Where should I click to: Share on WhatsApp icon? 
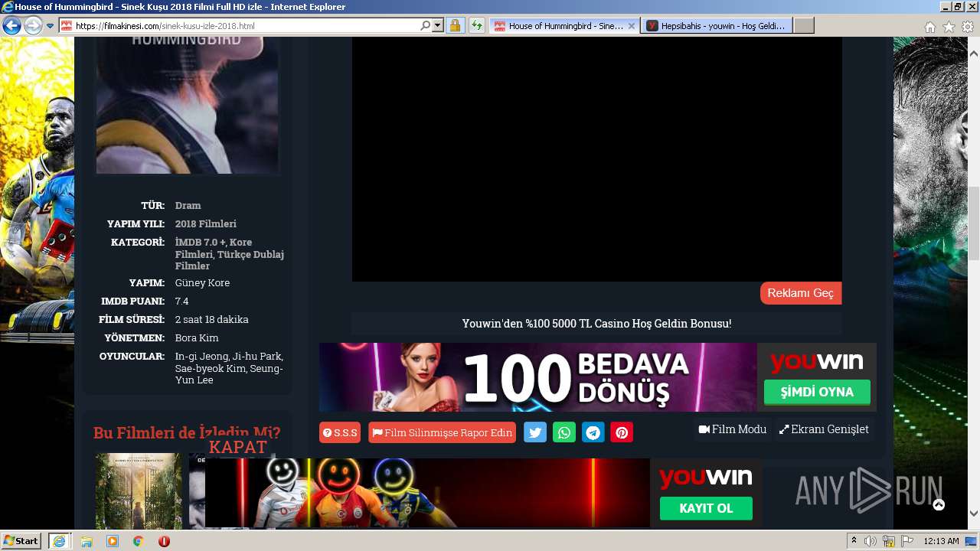click(564, 432)
